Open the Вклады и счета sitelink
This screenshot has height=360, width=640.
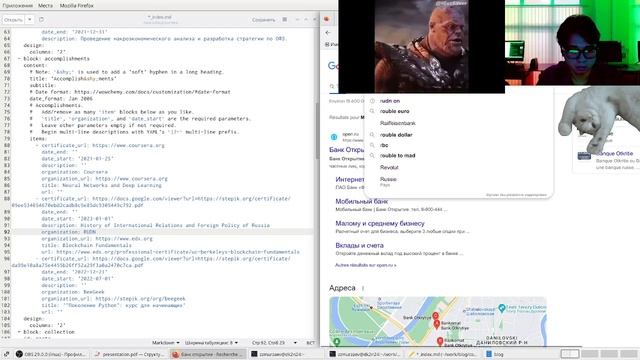(x=360, y=245)
